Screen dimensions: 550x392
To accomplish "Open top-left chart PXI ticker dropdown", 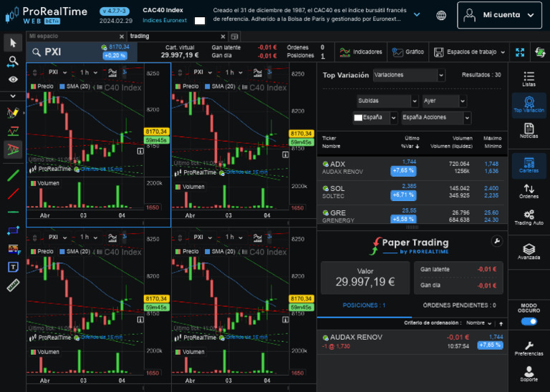I will [57, 72].
